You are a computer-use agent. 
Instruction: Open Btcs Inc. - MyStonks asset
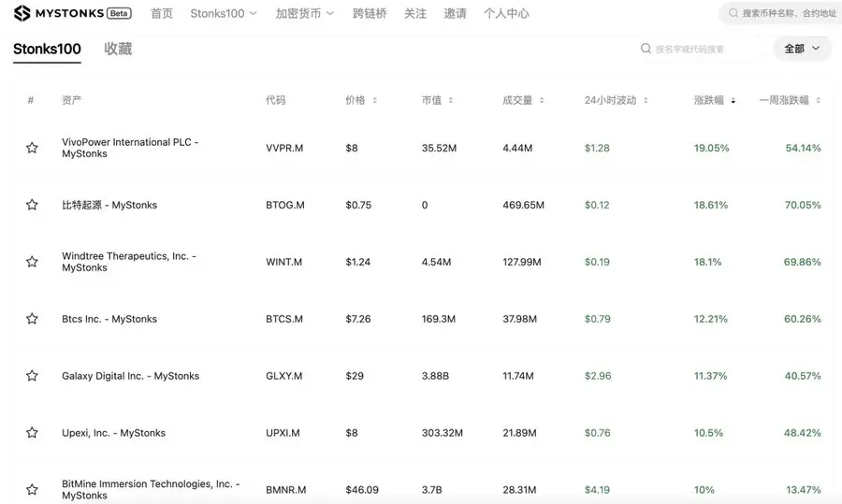click(109, 319)
